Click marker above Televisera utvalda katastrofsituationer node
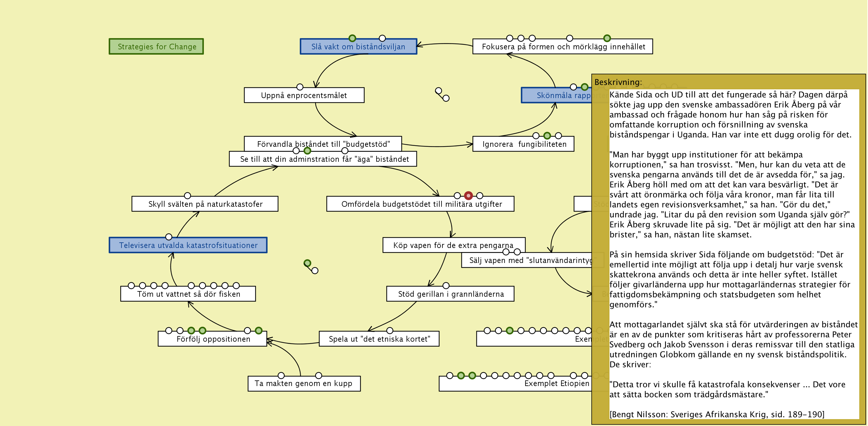This screenshot has width=868, height=426. click(x=169, y=237)
